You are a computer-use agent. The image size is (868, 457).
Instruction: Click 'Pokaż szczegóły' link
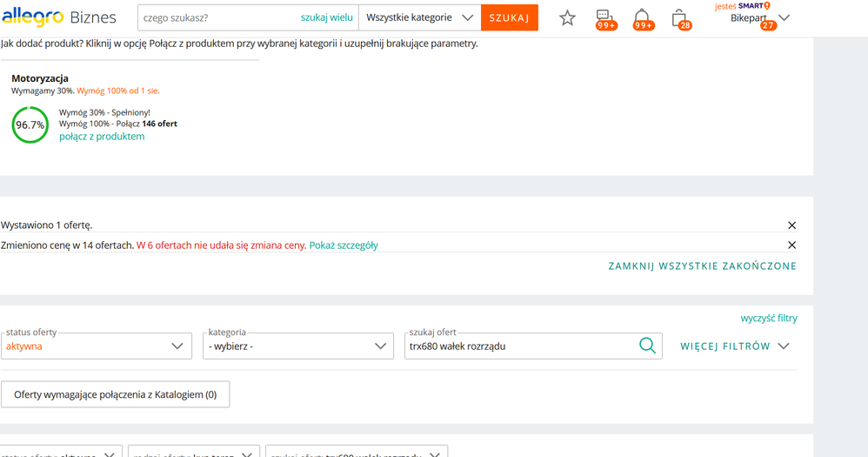click(344, 245)
